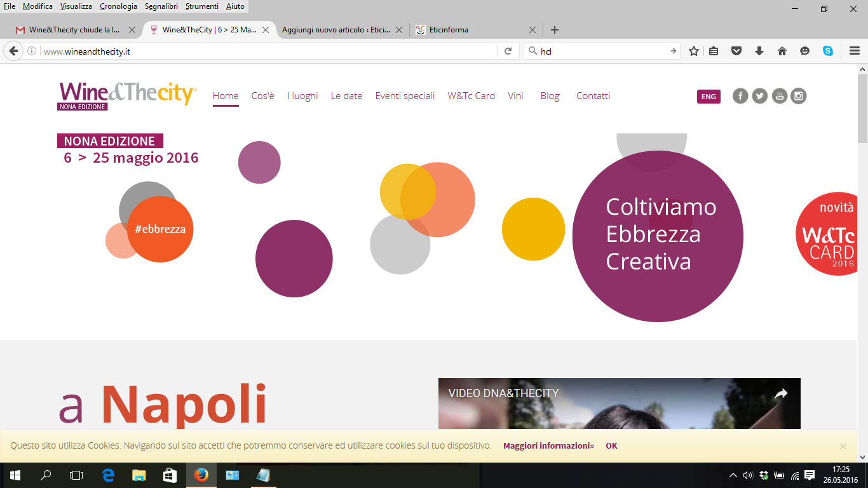
Task: Click the search box containing hcl
Action: (x=601, y=51)
